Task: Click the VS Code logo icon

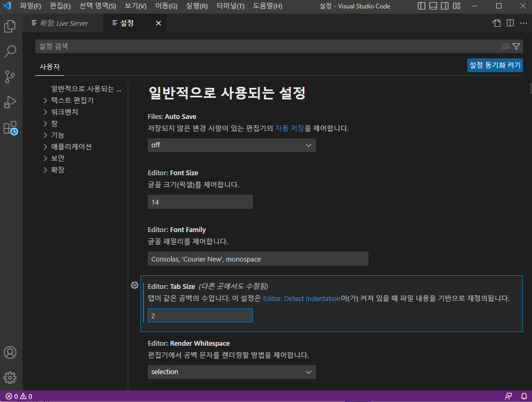Action: coord(7,6)
